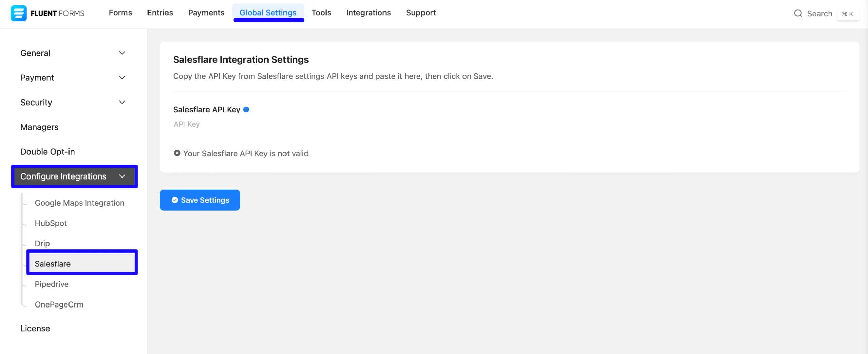Expand the General section chevron
Viewport: 868px width, 354px height.
(122, 53)
